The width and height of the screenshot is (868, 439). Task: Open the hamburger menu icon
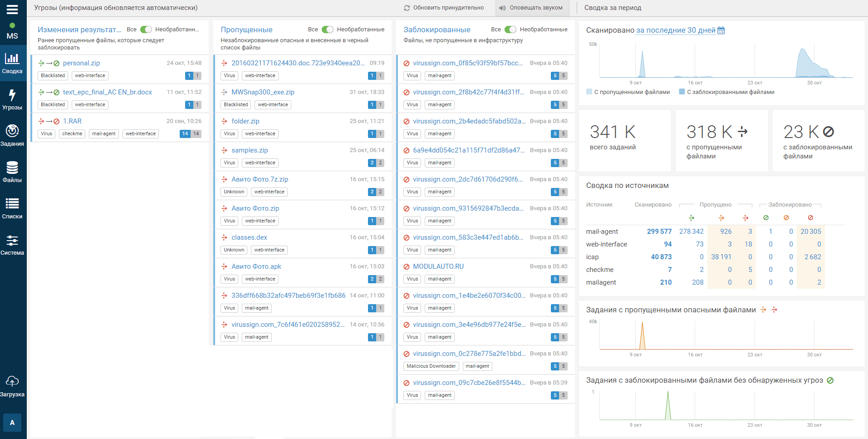click(x=12, y=9)
